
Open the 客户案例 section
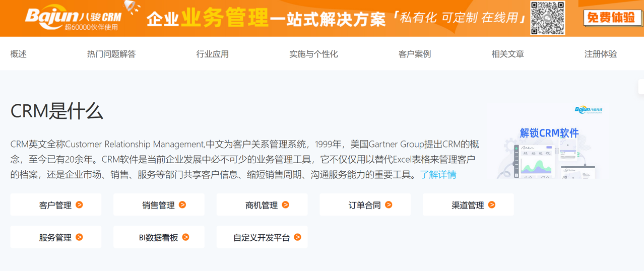(415, 54)
